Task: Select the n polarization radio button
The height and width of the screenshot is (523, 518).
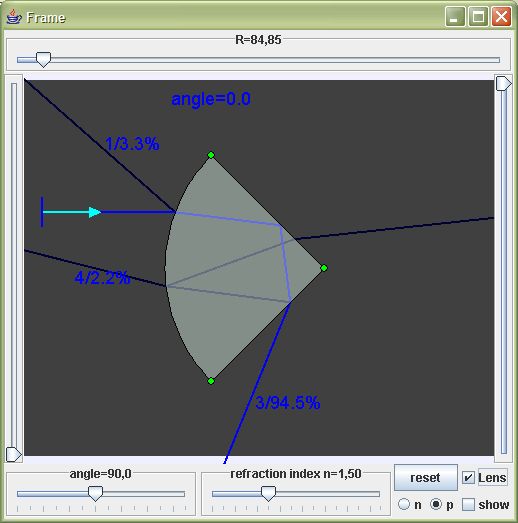Action: tap(404, 504)
